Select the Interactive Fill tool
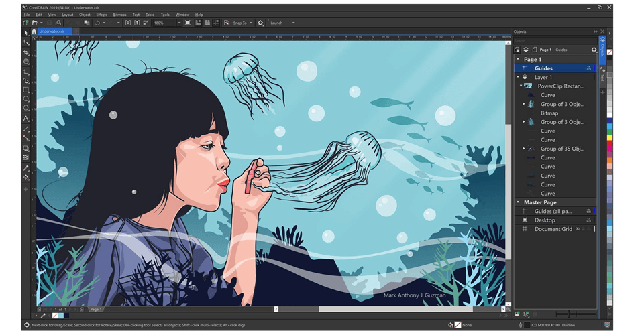The height and width of the screenshot is (335, 644). coord(26,178)
